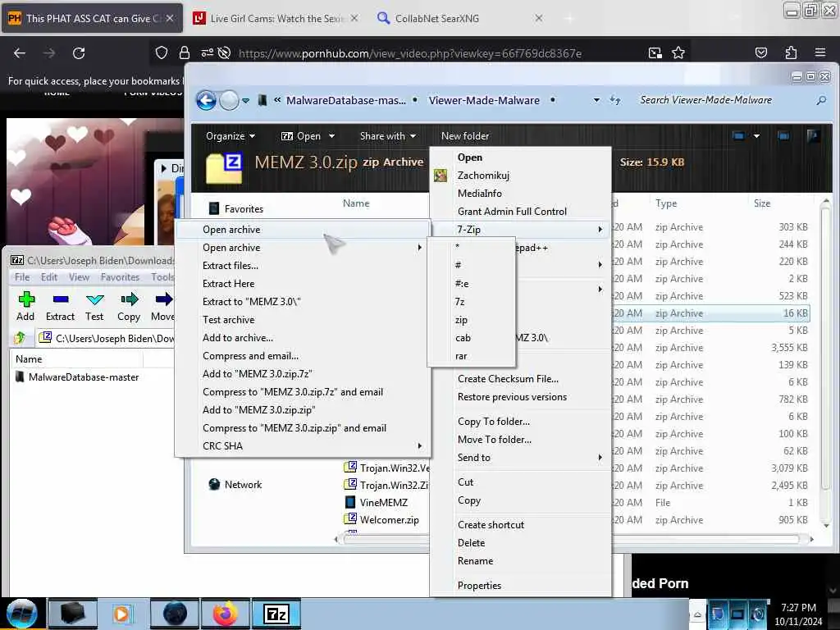Click Explorer's forward navigation button
840x630 pixels.
230,100
